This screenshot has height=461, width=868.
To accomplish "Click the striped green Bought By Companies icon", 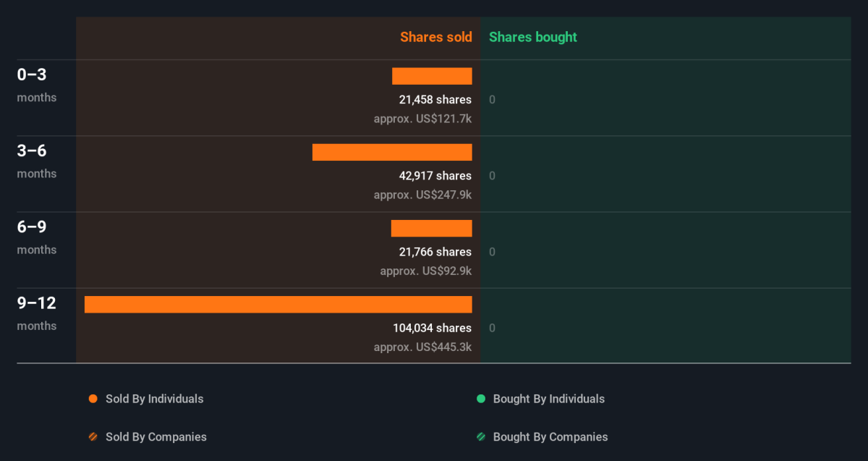I will (x=481, y=437).
